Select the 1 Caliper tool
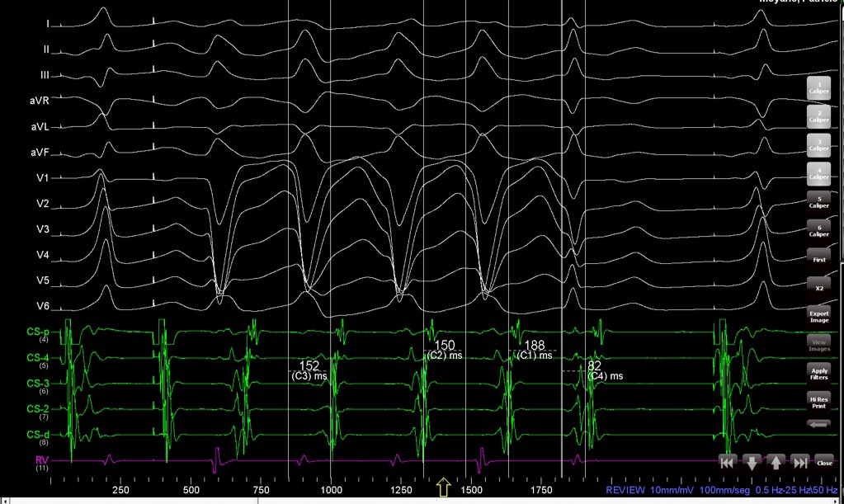The width and height of the screenshot is (844, 504). click(x=818, y=88)
